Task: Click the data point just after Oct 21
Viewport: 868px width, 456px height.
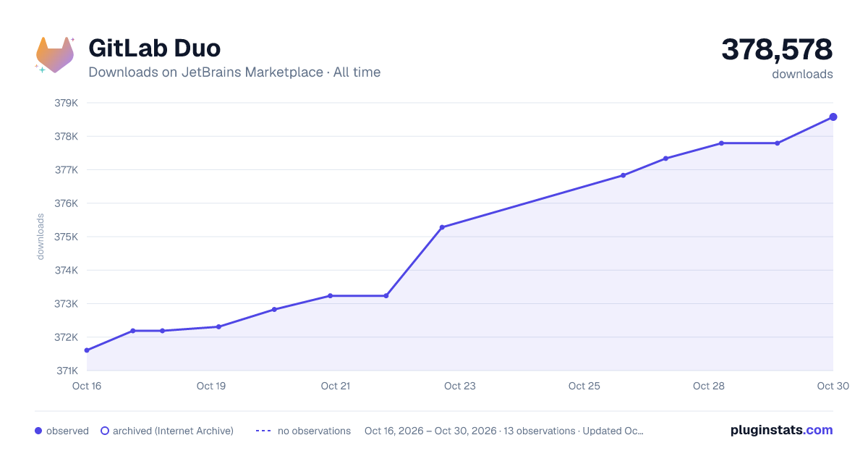Action: pos(386,295)
